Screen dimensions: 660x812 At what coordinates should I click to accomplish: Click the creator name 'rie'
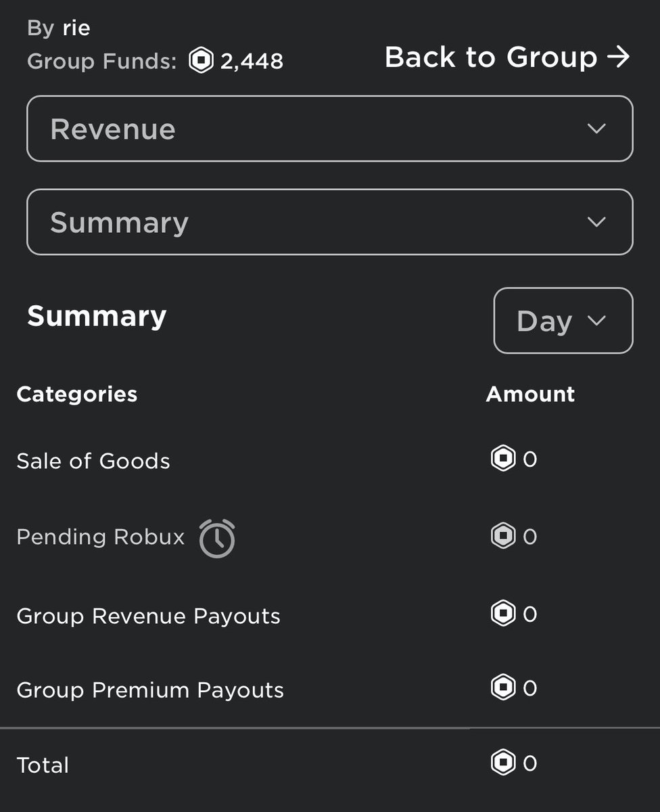coord(76,28)
